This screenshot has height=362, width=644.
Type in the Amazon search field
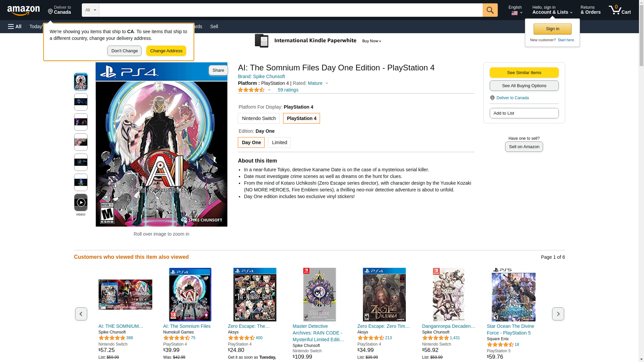(290, 10)
